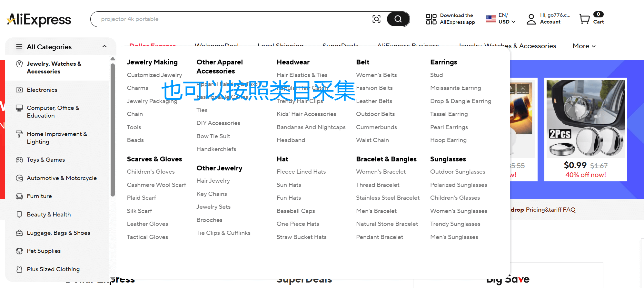The height and width of the screenshot is (288, 644).
Task: Select Toys & Games category
Action: pyautogui.click(x=46, y=160)
